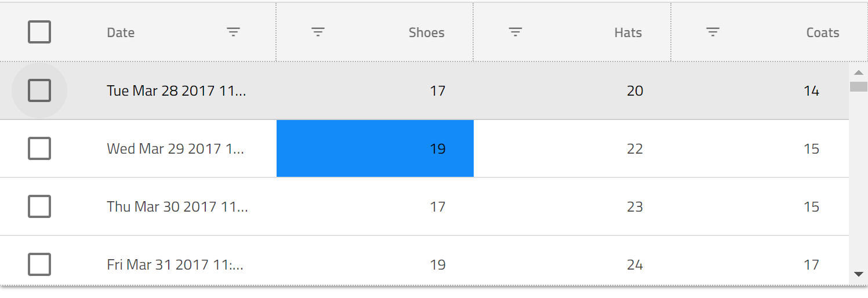This screenshot has width=868, height=298.
Task: Tick the Thu Mar 30 2017 row checkbox
Action: click(39, 206)
